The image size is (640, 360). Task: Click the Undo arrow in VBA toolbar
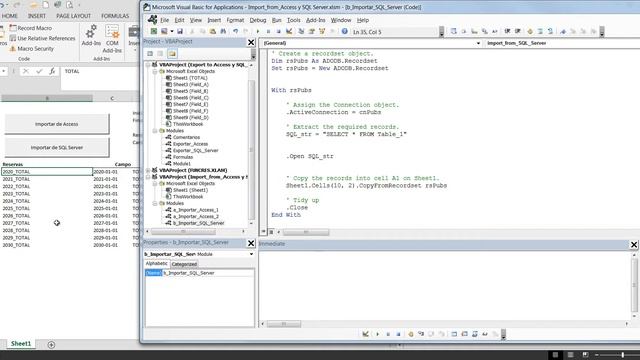[236, 31]
